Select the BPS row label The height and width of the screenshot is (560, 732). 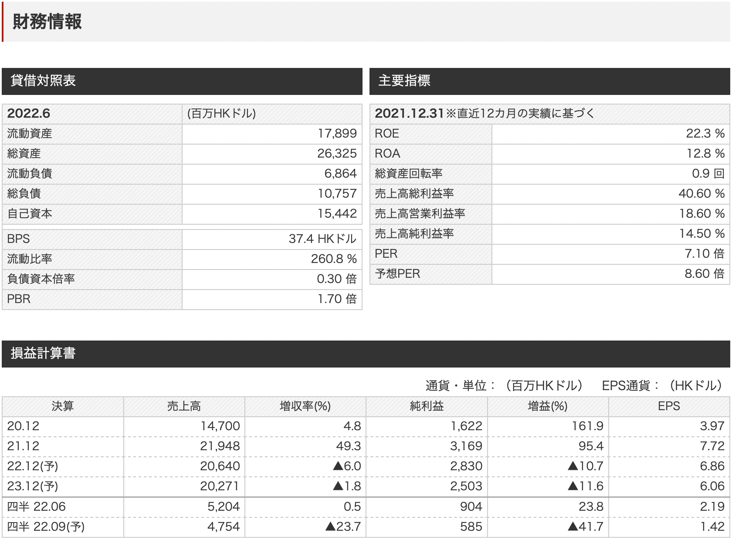pos(19,239)
